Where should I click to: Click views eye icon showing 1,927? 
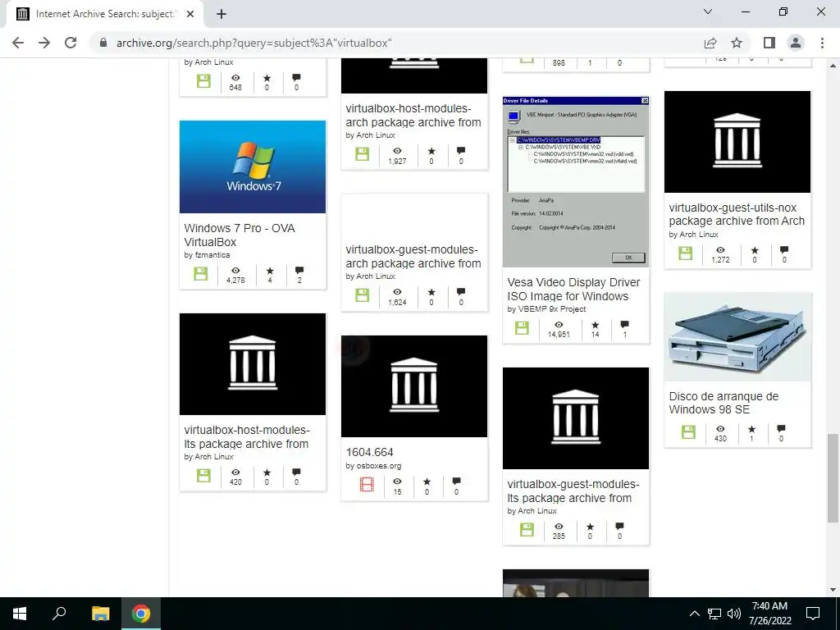click(x=397, y=151)
